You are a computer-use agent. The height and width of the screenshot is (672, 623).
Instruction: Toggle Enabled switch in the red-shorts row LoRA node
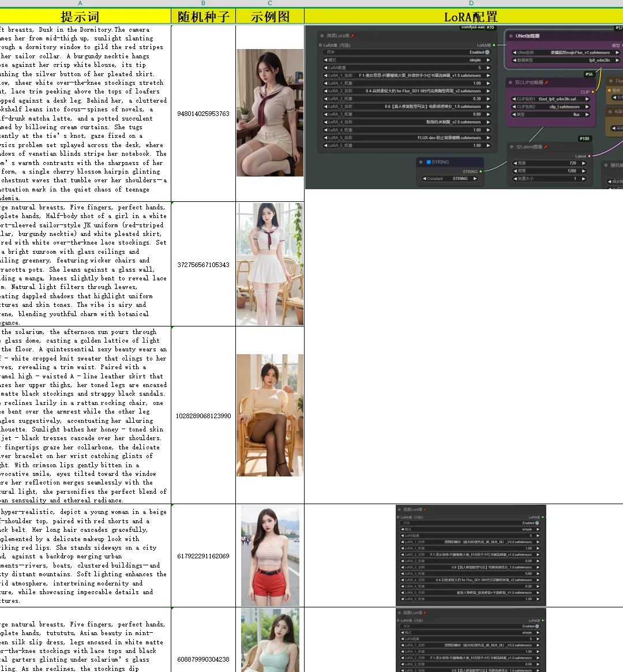pos(537,523)
